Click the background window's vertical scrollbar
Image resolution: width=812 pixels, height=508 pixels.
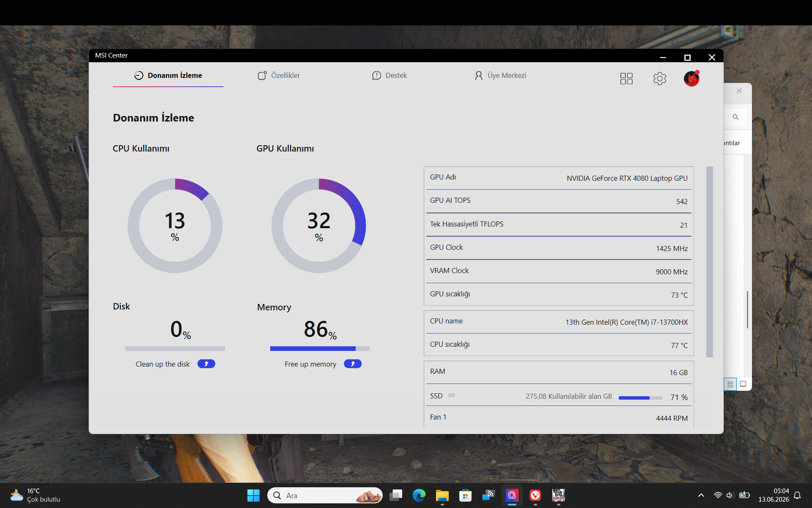coord(747,309)
